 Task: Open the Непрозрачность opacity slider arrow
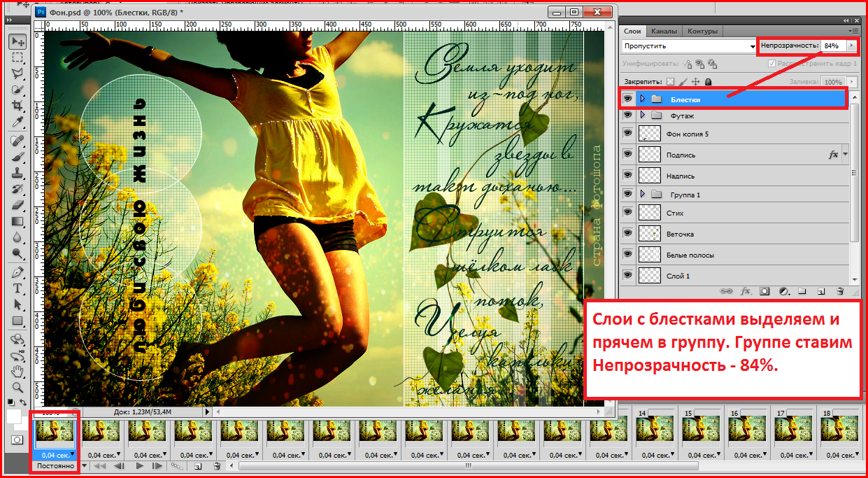point(852,46)
